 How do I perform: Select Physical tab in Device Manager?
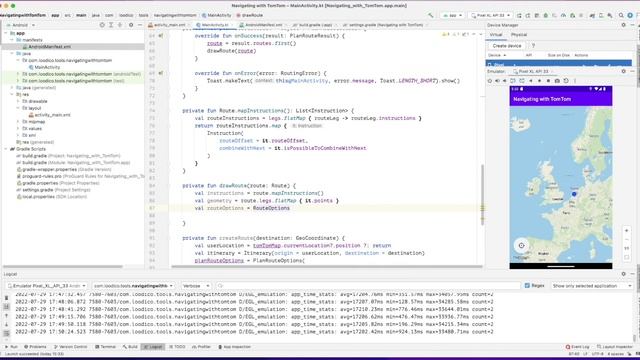(x=519, y=35)
